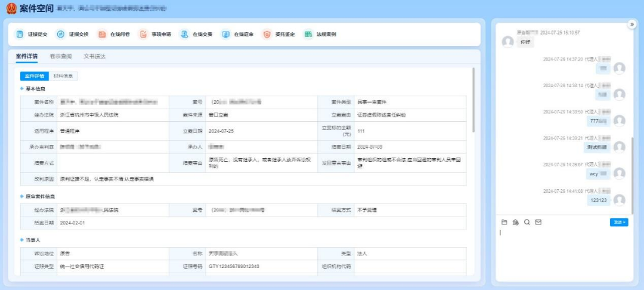Screen dimensions: 644x290
Task: Click the icon between folder and search
Action: tap(516, 222)
